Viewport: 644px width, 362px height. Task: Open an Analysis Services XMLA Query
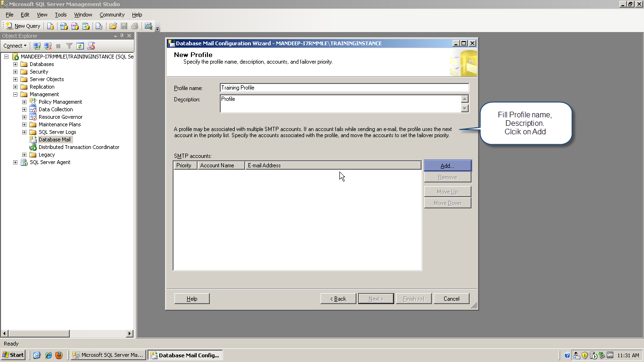pyautogui.click(x=86, y=26)
